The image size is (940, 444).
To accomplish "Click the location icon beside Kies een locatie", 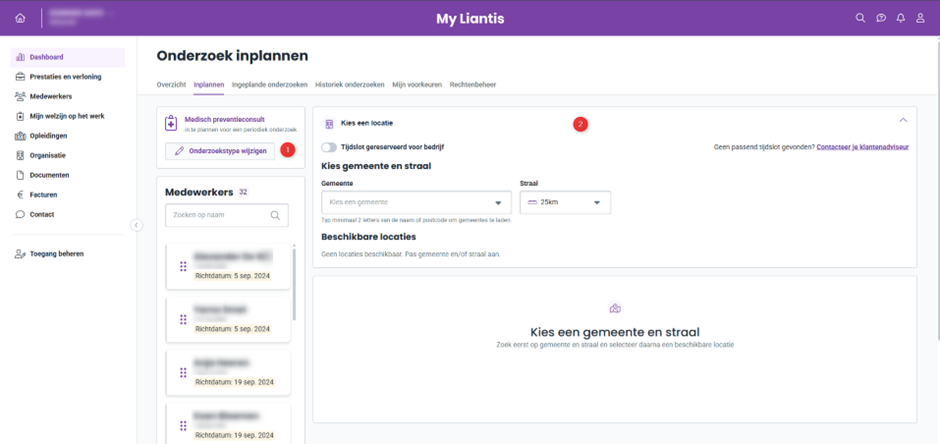I will 329,123.
